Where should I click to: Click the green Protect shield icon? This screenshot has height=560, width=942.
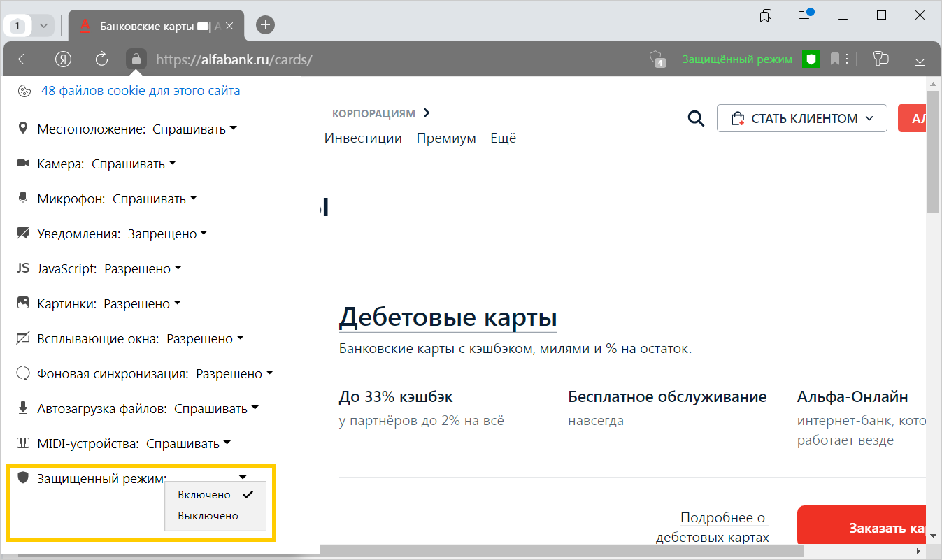tap(811, 59)
